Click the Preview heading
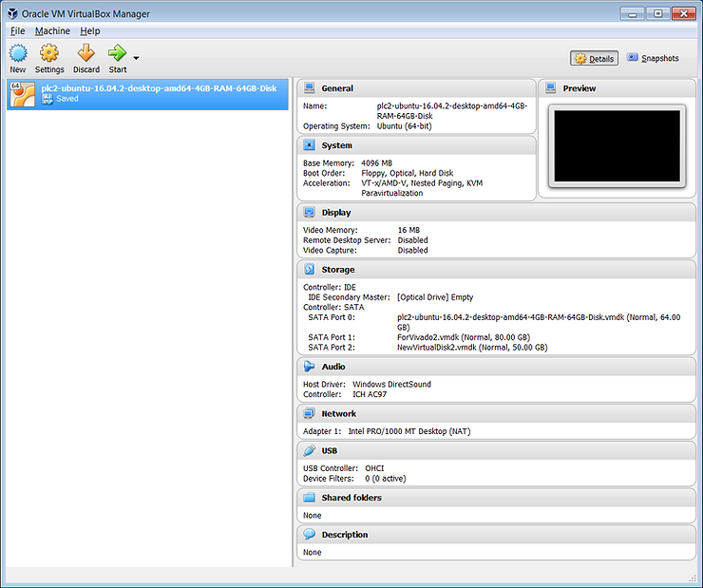703x588 pixels. (579, 88)
